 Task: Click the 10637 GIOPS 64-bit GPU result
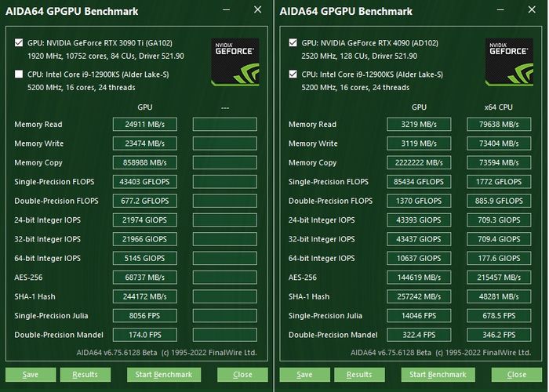coord(419,258)
